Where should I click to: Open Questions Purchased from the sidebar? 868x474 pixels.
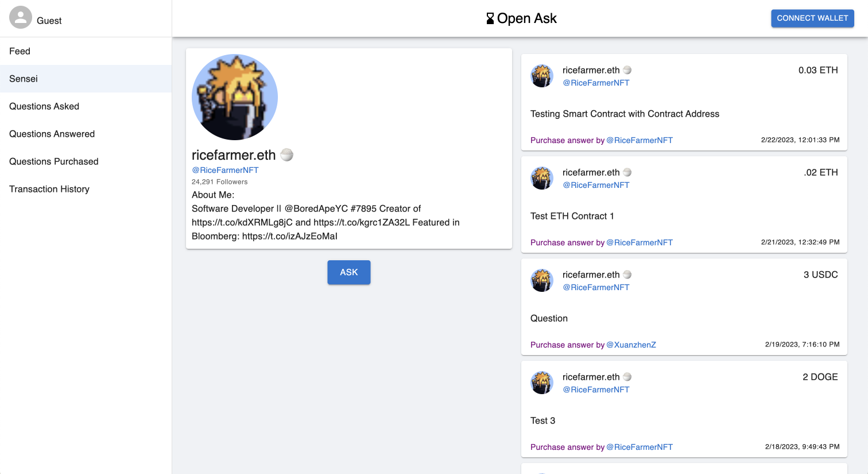pyautogui.click(x=53, y=161)
